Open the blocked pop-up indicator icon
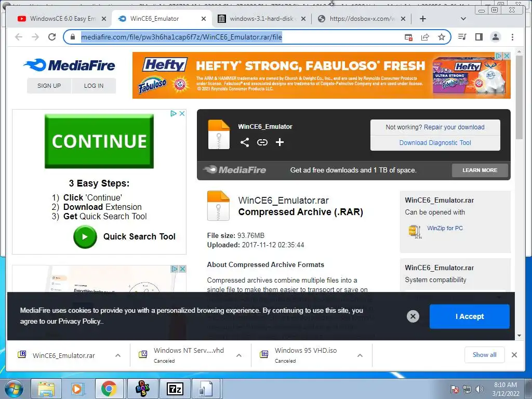The image size is (532, 399). pos(408,37)
